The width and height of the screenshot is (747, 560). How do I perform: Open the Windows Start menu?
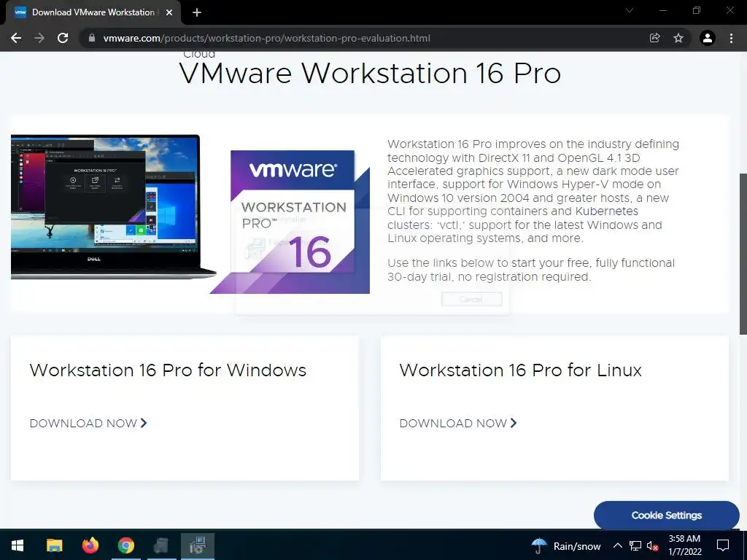click(18, 545)
